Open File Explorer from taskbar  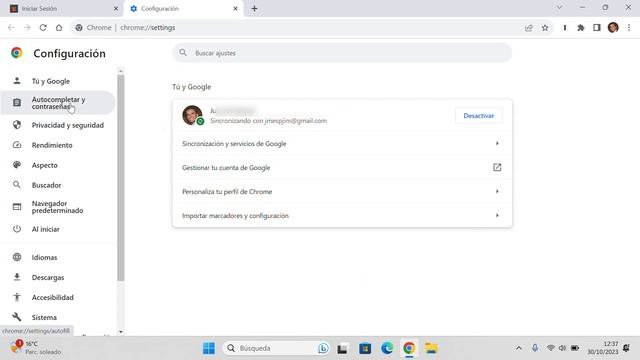[x=431, y=348]
